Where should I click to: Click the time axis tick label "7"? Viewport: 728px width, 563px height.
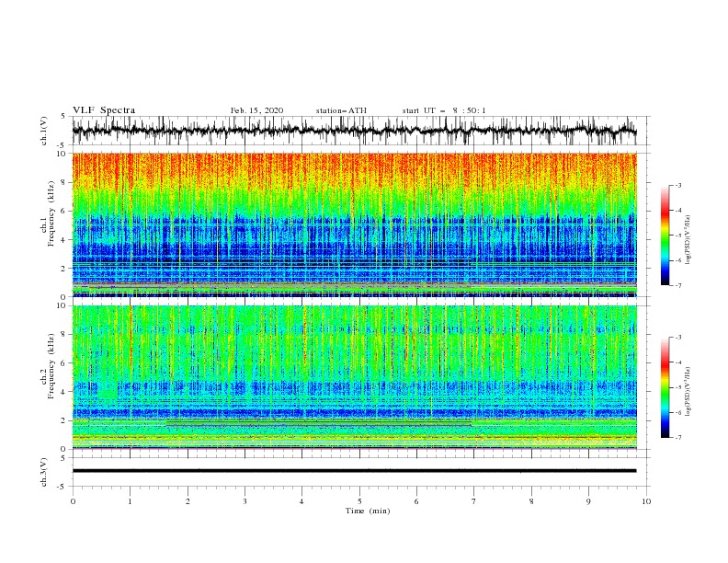pos(474,501)
